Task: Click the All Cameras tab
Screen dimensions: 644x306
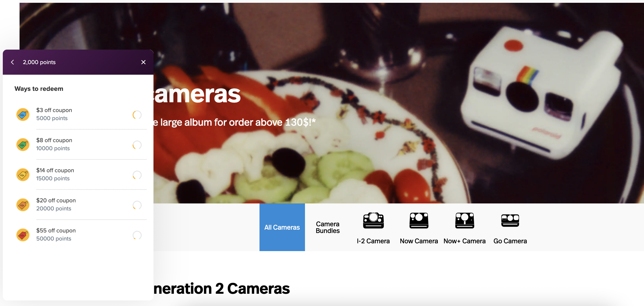Action: [282, 227]
